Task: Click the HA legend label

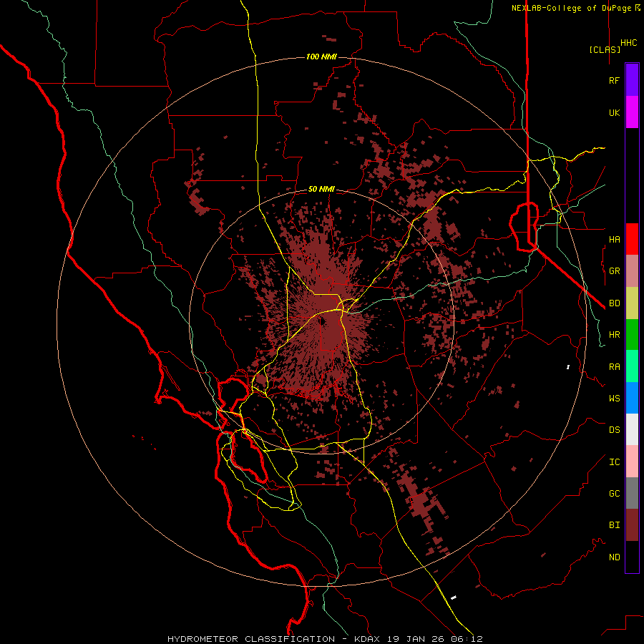Action: point(614,239)
